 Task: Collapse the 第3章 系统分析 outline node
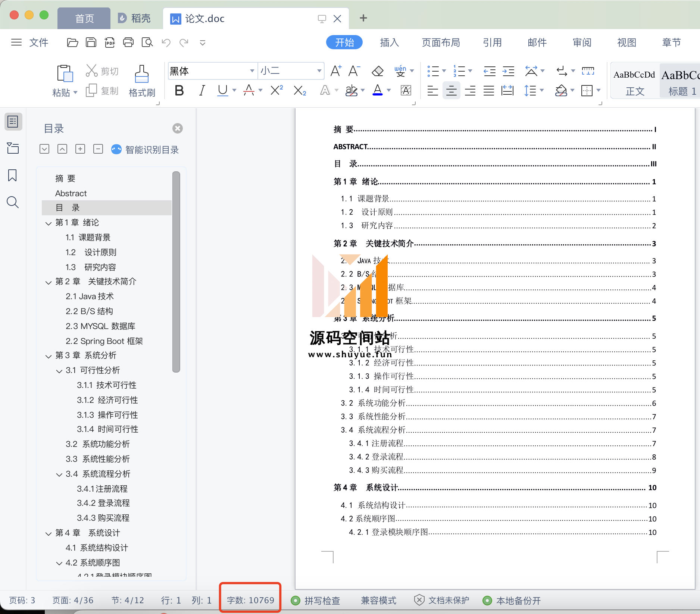pyautogui.click(x=49, y=356)
